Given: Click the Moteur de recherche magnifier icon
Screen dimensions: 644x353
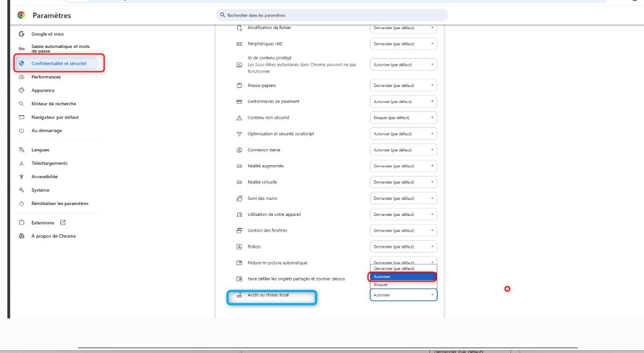Looking at the screenshot, I should click(x=21, y=104).
